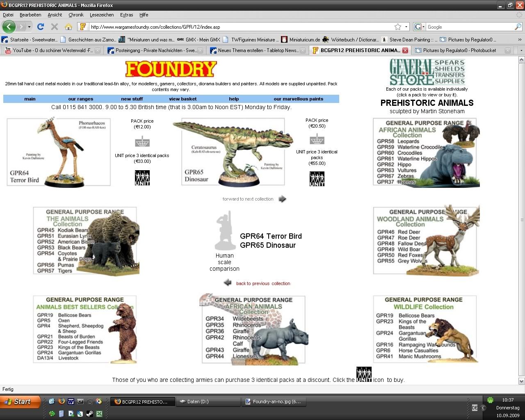The image size is (525, 420).
Task: Click the forward navigation button
Action: (x=21, y=27)
